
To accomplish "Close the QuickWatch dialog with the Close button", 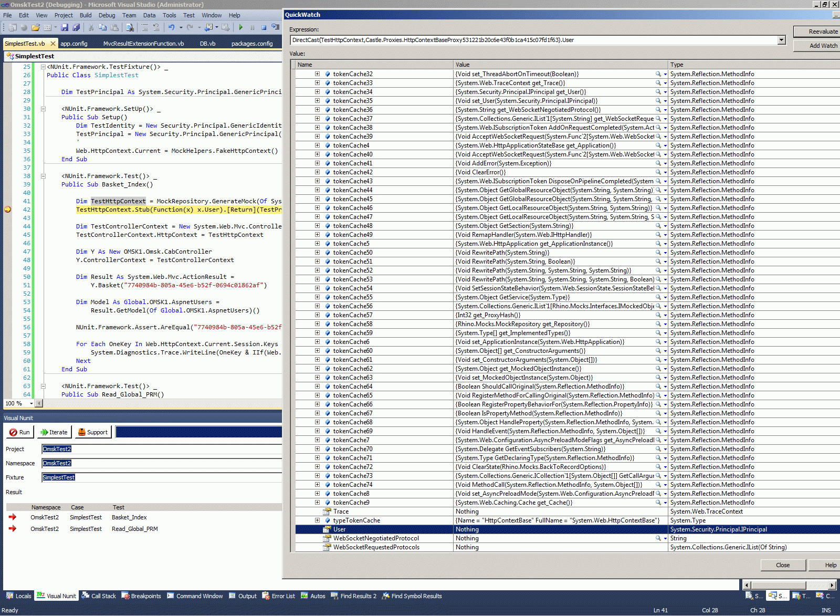I will (783, 565).
